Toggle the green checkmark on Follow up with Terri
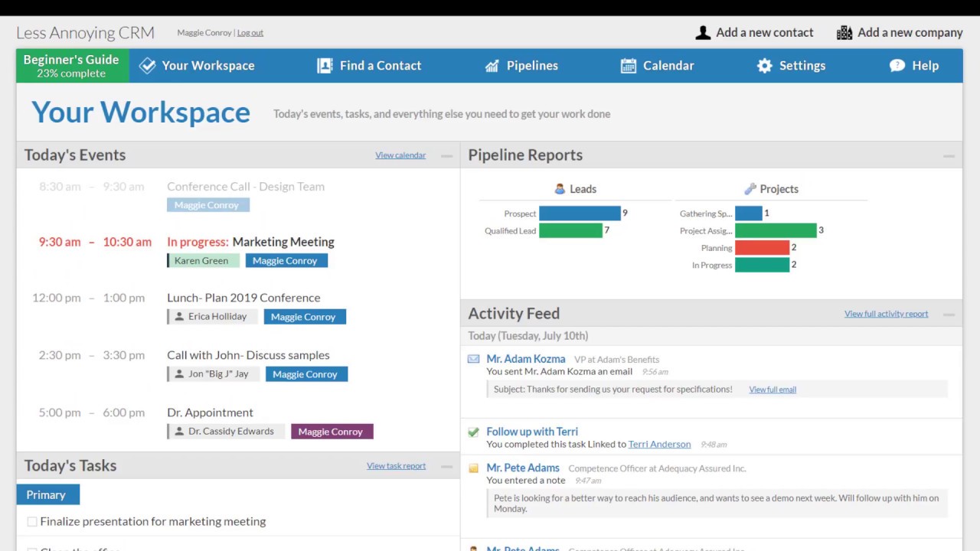The height and width of the screenshot is (551, 980). 473,431
